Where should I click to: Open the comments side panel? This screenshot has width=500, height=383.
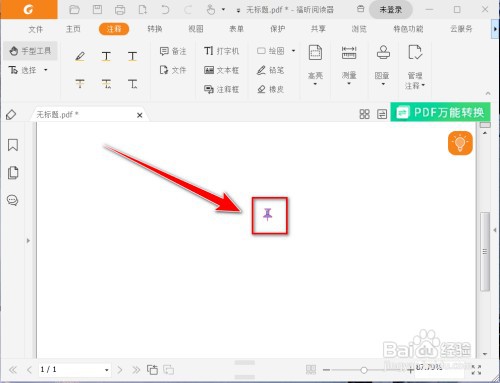coord(13,200)
